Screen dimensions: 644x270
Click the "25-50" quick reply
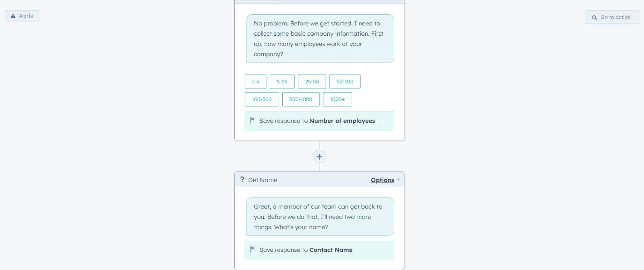click(x=312, y=81)
